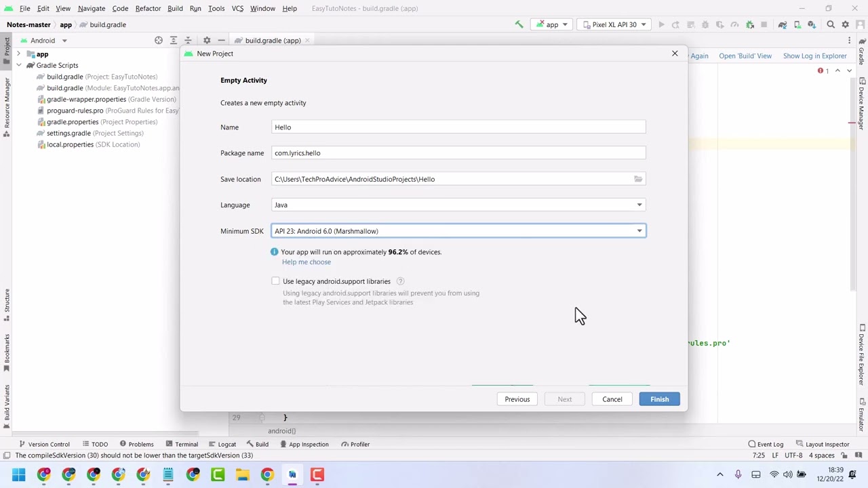Click the Search Everywhere magnifier icon

831,24
